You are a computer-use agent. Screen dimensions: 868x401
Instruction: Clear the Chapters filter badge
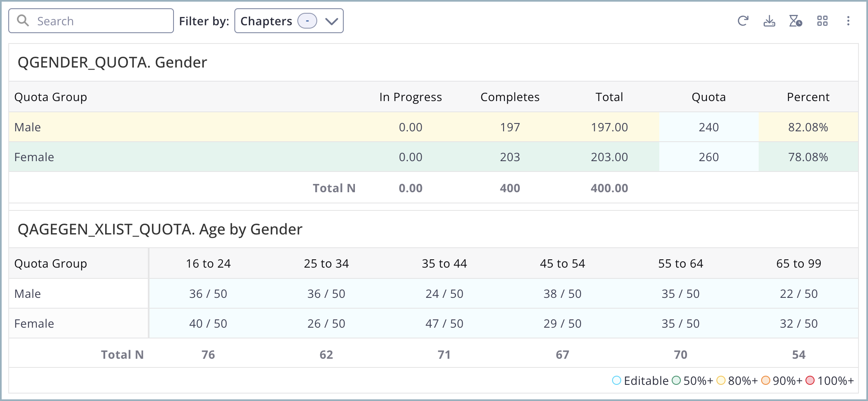coord(307,21)
